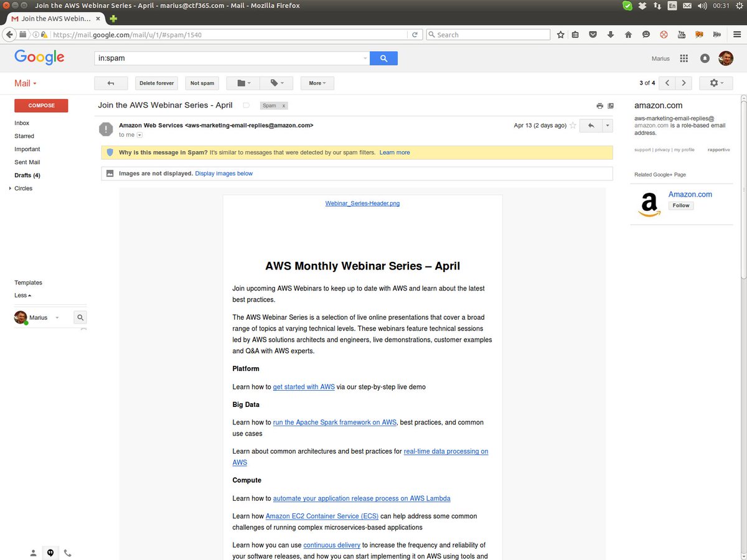This screenshot has width=747, height=560.
Task: Open the Firefox bookmarks list icon
Action: pos(576,35)
